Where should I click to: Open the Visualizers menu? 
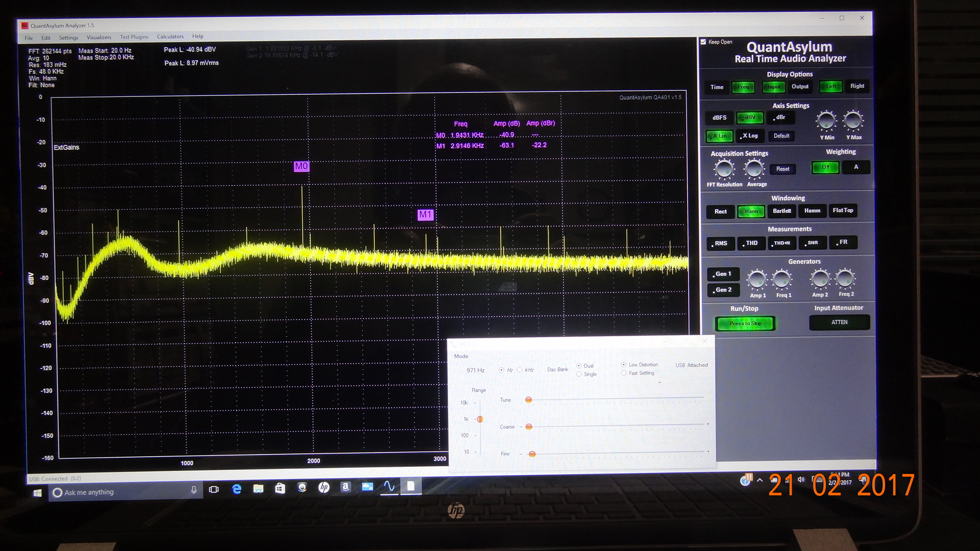point(99,37)
